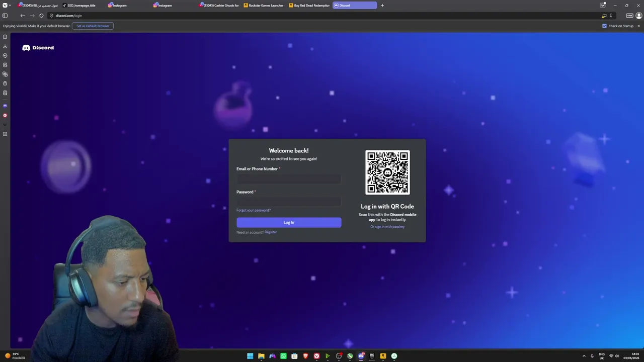Open Bookmarks panel in Vivaldi sidebar
The image size is (644, 362).
[x=5, y=37]
